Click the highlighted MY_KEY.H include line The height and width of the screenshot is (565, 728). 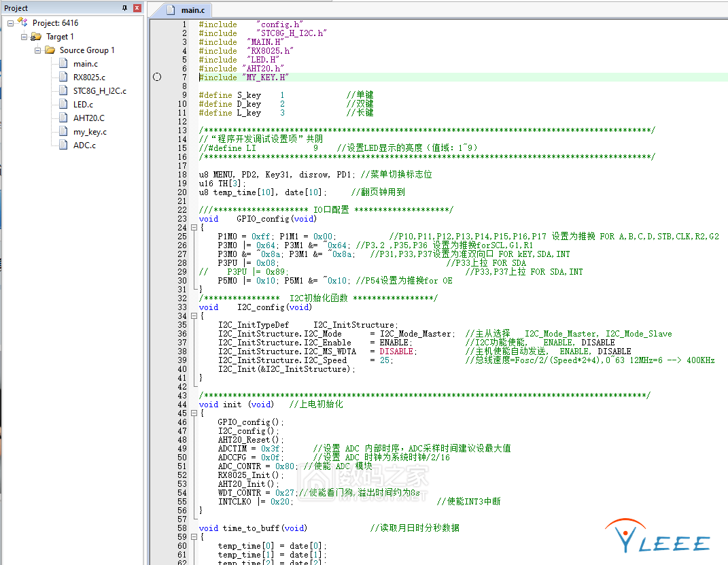pyautogui.click(x=244, y=78)
